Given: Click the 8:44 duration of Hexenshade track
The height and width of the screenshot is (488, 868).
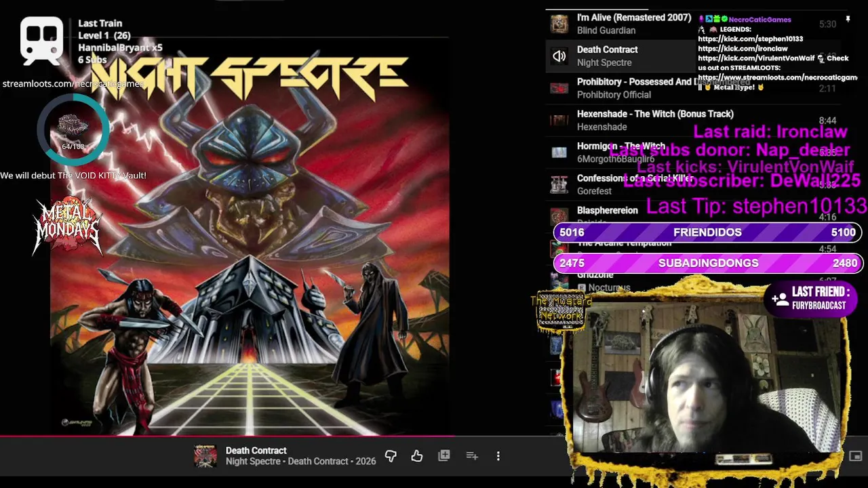Looking at the screenshot, I should pyautogui.click(x=827, y=121).
